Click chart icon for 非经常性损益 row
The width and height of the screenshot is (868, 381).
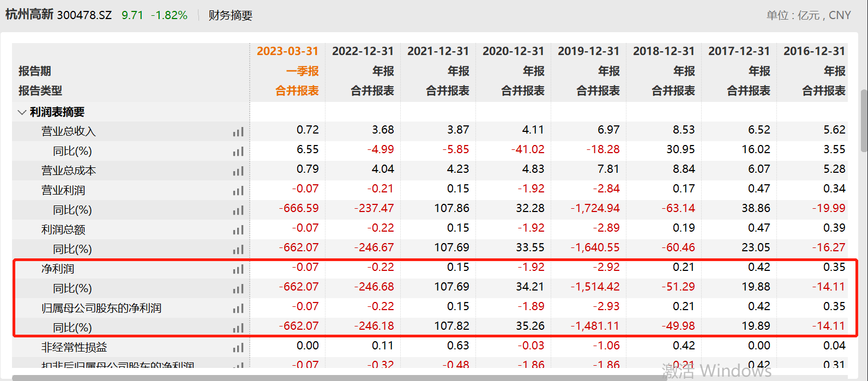(238, 348)
